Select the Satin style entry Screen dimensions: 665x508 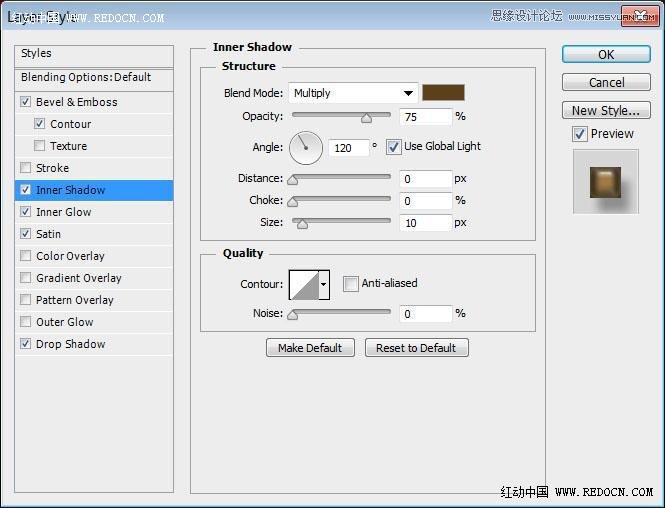point(48,234)
